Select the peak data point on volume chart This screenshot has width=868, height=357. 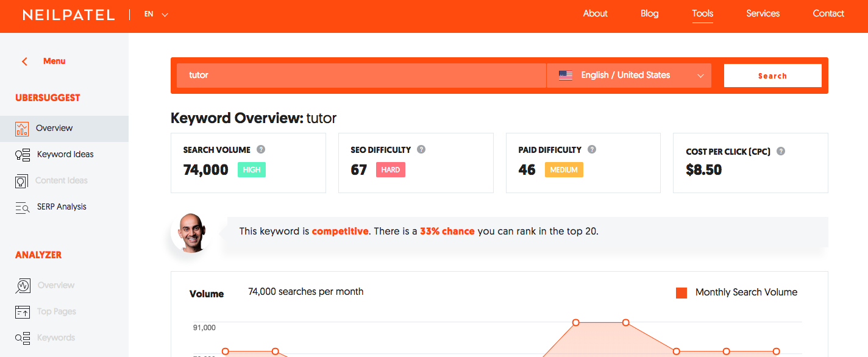pyautogui.click(x=575, y=322)
